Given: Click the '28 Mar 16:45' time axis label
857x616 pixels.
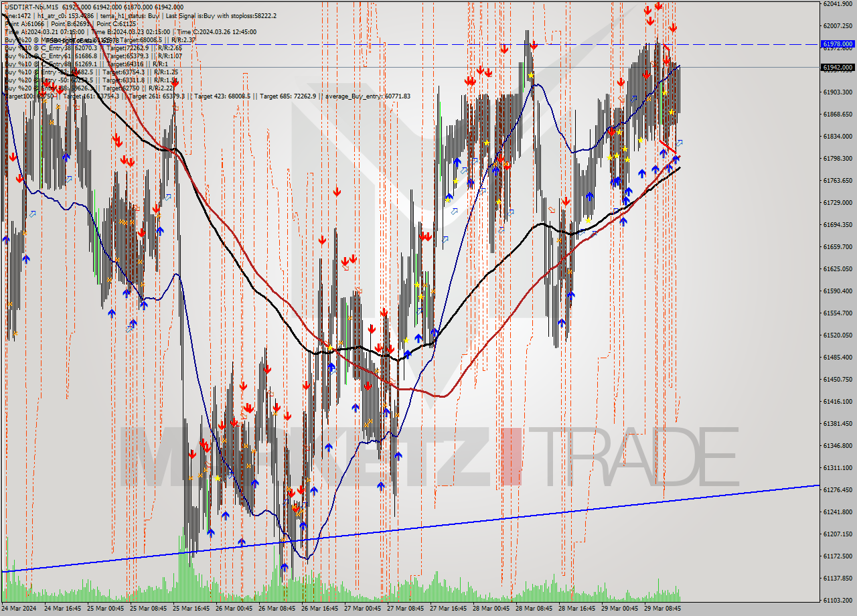Looking at the screenshot, I should coord(577,609).
